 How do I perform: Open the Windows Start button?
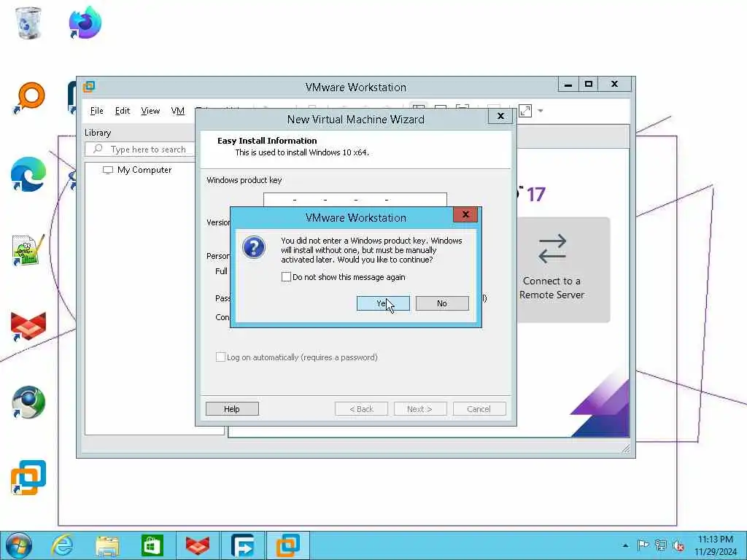click(x=19, y=545)
